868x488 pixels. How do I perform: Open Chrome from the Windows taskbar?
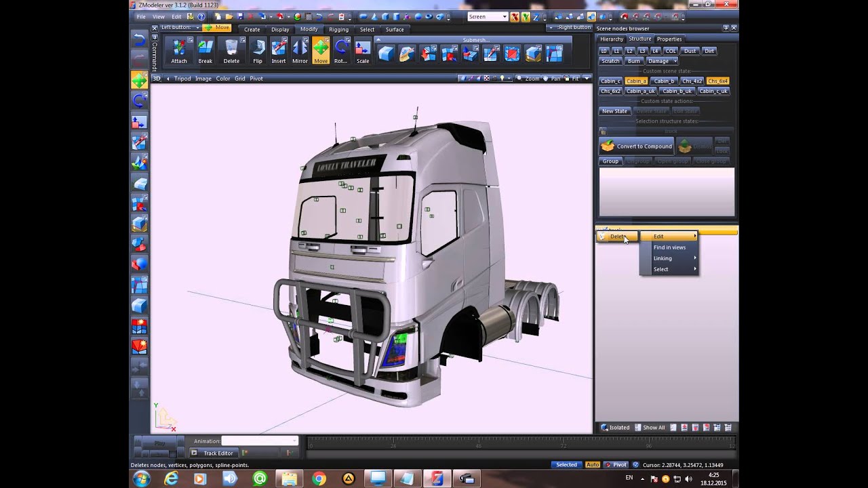point(319,479)
